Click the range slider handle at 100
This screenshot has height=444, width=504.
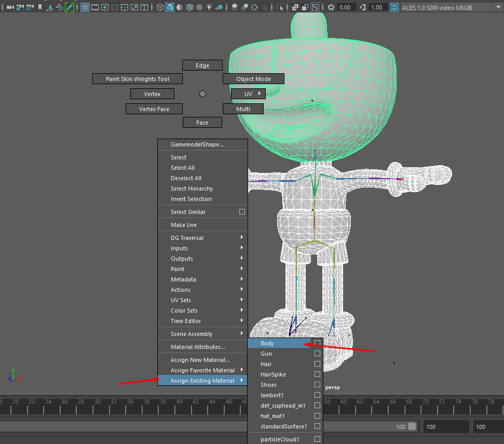(412, 426)
